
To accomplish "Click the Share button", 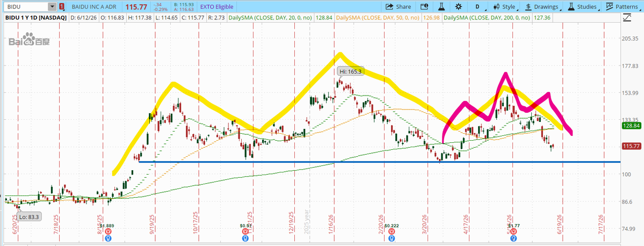I will pyautogui.click(x=398, y=6).
